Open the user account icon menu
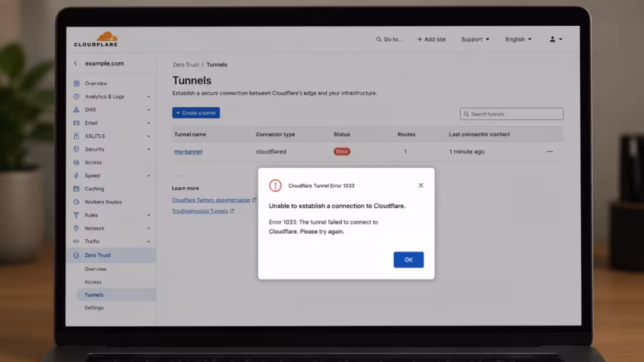 556,39
